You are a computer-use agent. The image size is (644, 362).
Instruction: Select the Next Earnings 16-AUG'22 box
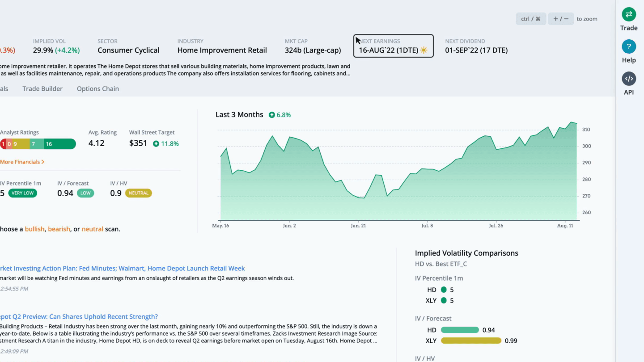click(x=394, y=46)
